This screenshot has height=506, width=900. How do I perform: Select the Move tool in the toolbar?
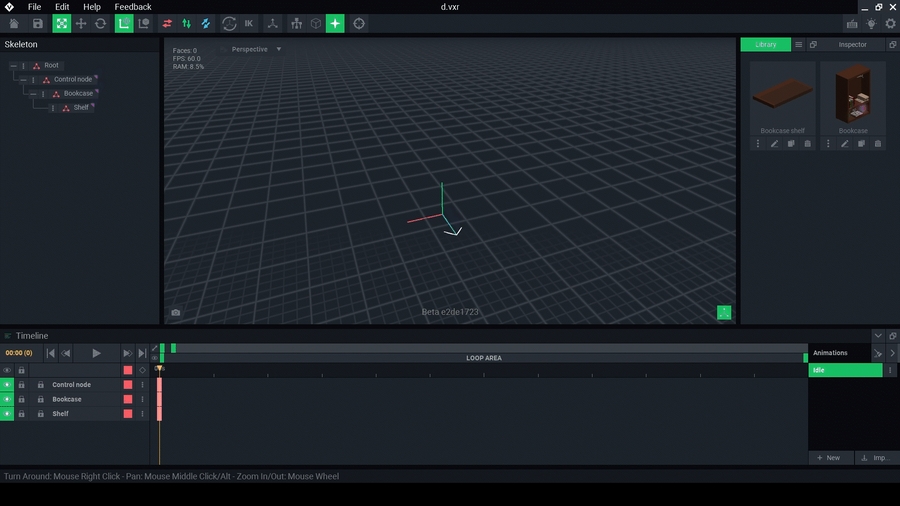coord(81,23)
